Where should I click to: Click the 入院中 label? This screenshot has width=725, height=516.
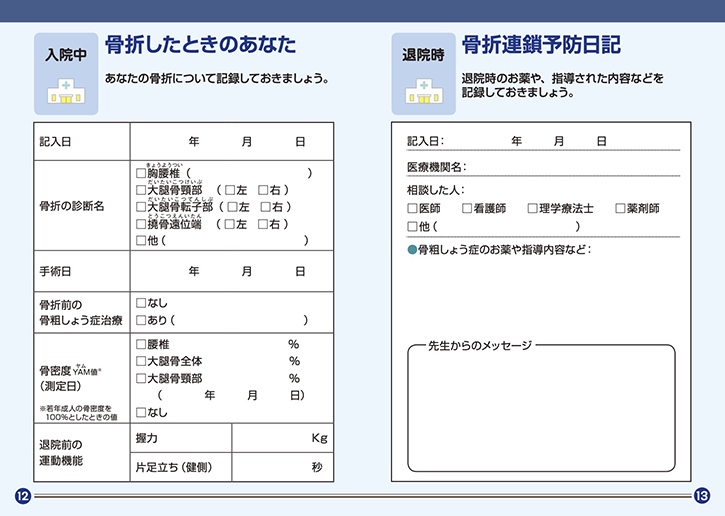click(66, 55)
